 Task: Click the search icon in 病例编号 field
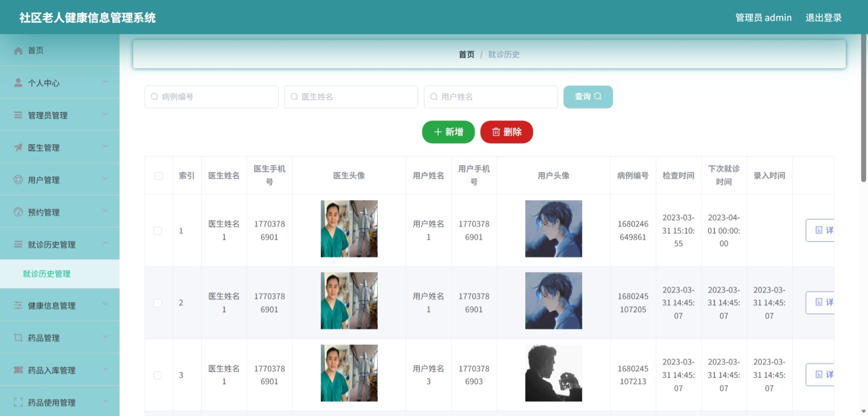point(154,97)
